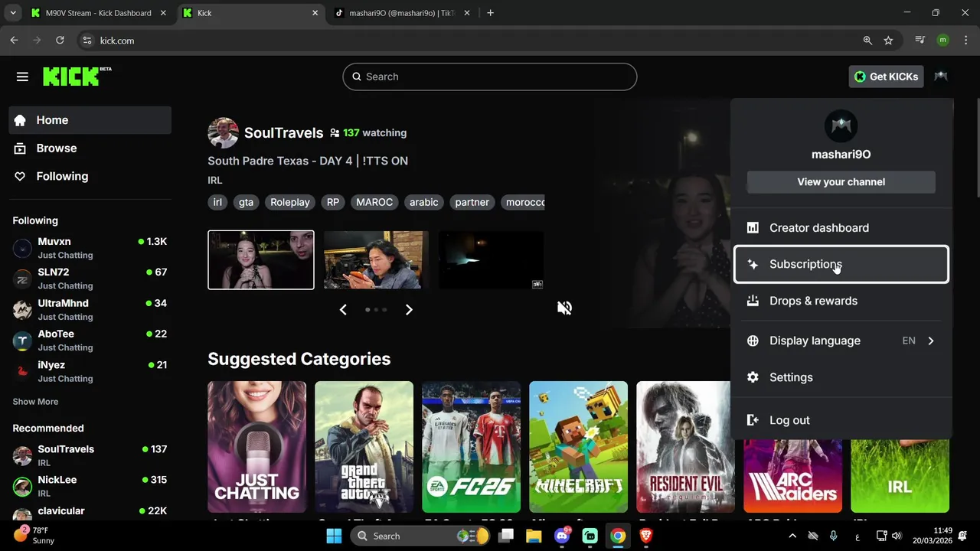Select the third dark stream thumbnail
The height and width of the screenshot is (551, 980).
[x=491, y=260]
